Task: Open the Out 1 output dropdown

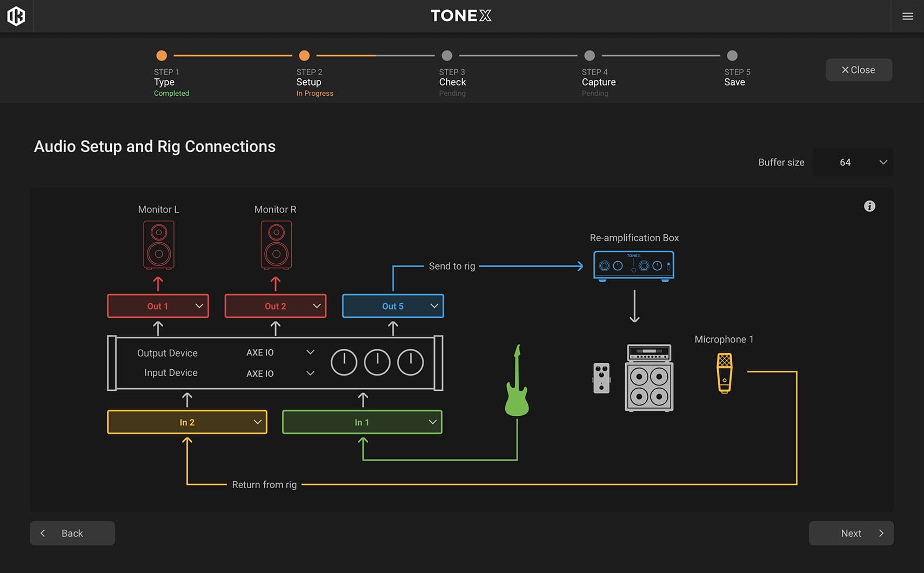Action: tap(158, 306)
